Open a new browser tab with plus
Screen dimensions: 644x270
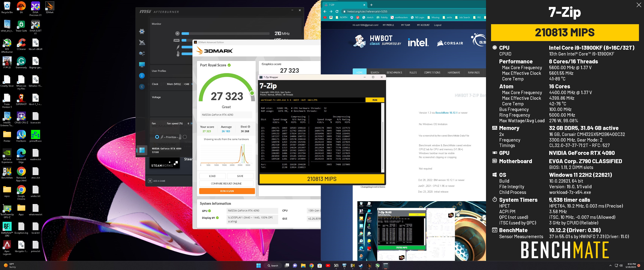371,5
